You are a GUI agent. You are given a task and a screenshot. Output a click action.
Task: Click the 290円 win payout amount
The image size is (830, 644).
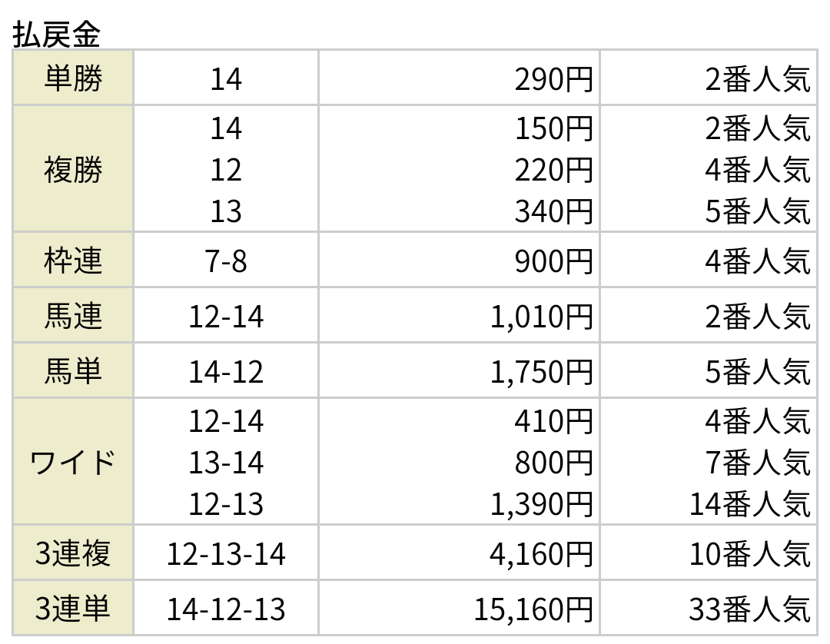click(553, 79)
